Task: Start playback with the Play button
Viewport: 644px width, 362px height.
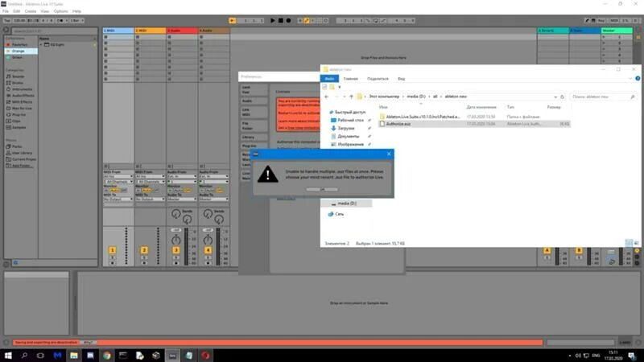Action: click(273, 20)
